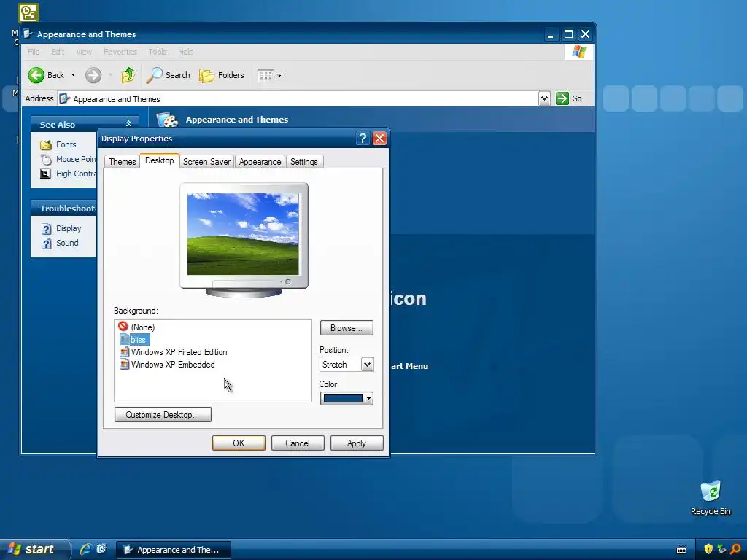Click the monitor wallpaper preview

tap(243, 234)
